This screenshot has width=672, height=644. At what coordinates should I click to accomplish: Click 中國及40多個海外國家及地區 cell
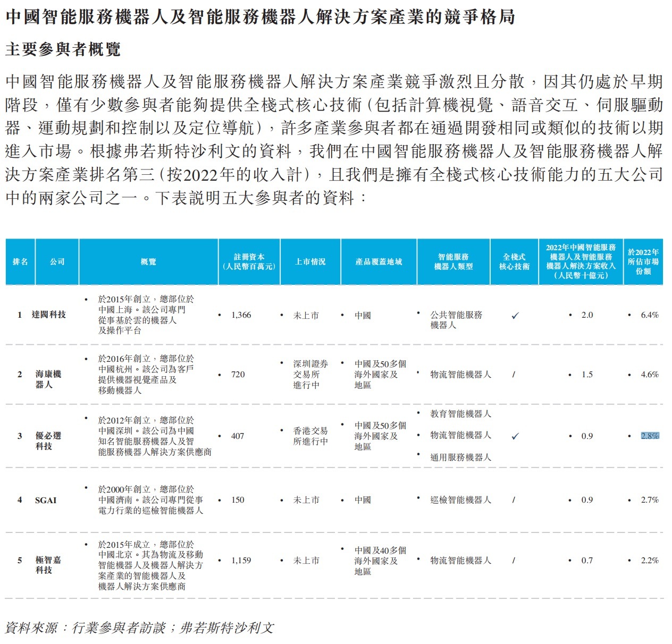(380, 561)
